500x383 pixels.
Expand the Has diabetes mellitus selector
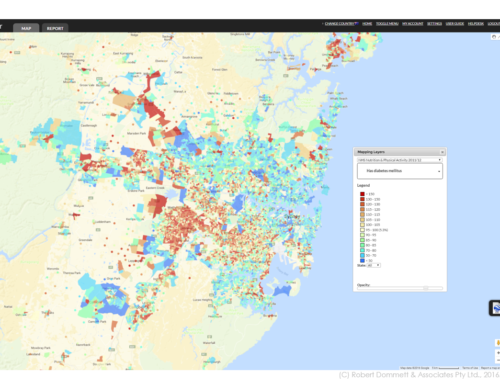(400, 171)
